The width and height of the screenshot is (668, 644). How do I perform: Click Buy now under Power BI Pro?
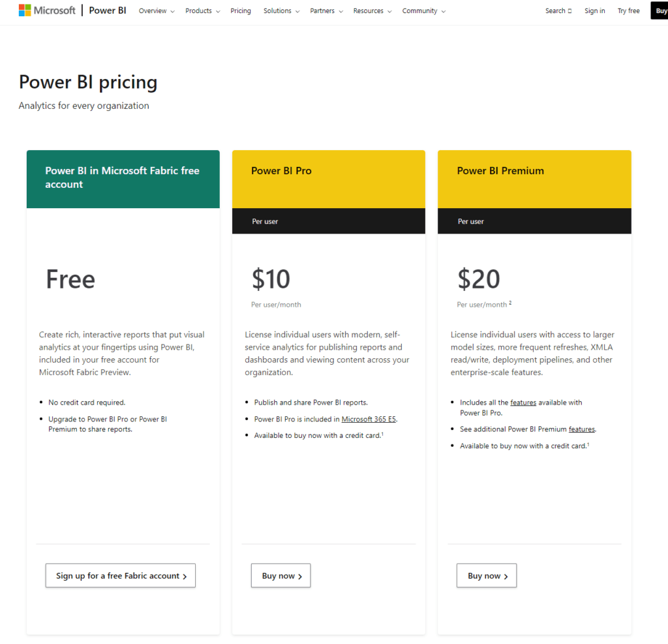pyautogui.click(x=281, y=575)
